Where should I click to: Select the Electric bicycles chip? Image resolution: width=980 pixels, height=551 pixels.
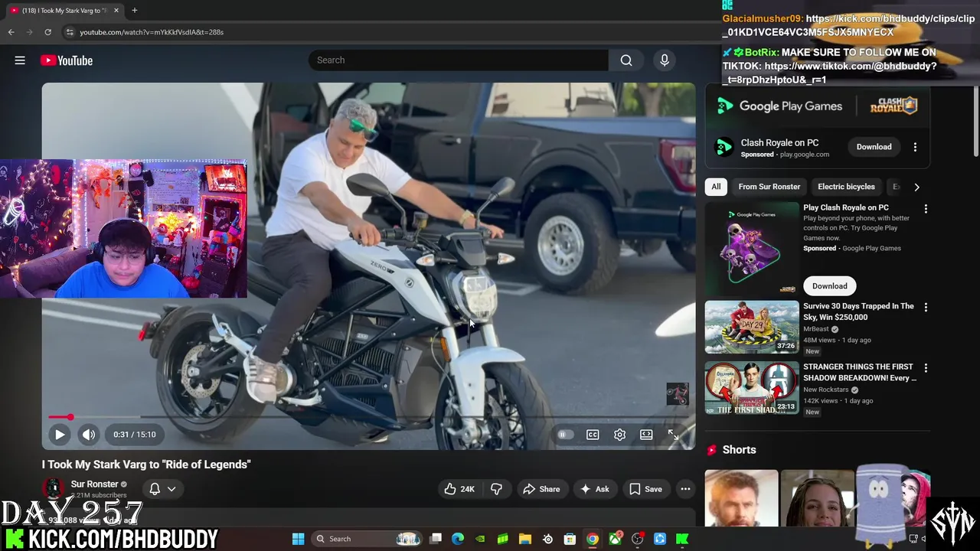(x=846, y=187)
